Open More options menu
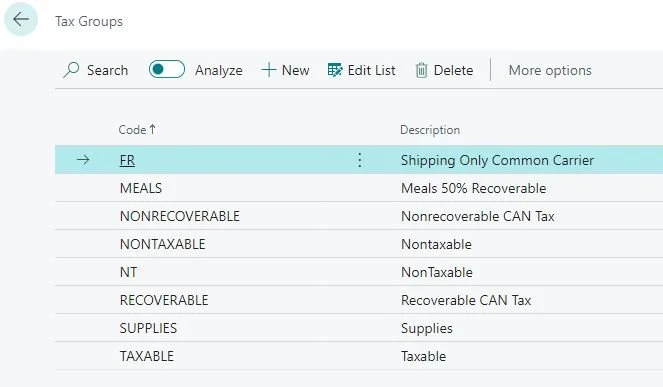This screenshot has height=387, width=663. 550,70
